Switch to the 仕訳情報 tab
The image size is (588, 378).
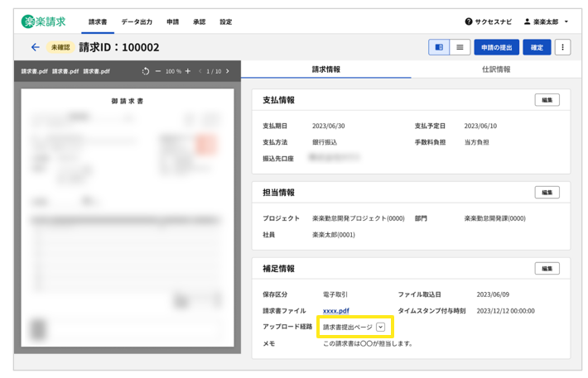pyautogui.click(x=496, y=69)
